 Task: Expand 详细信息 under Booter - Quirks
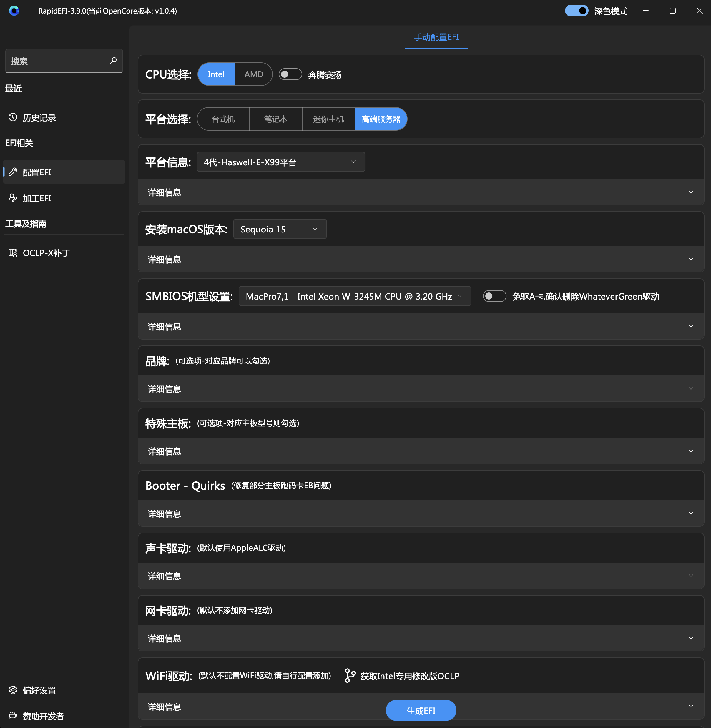click(x=421, y=513)
